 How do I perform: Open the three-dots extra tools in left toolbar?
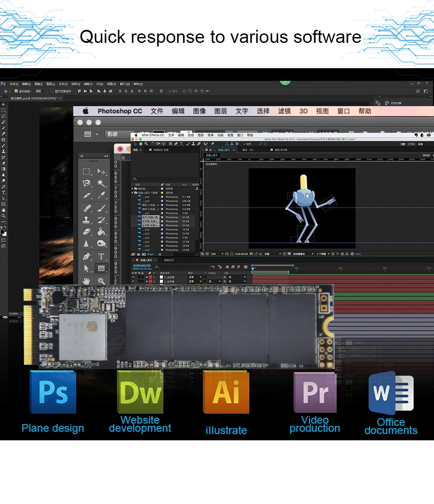point(4,222)
